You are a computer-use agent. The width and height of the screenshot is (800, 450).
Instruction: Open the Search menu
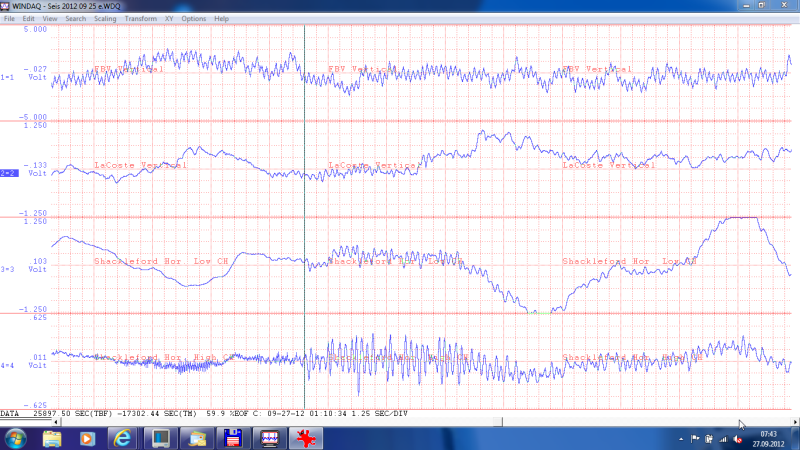tap(76, 19)
